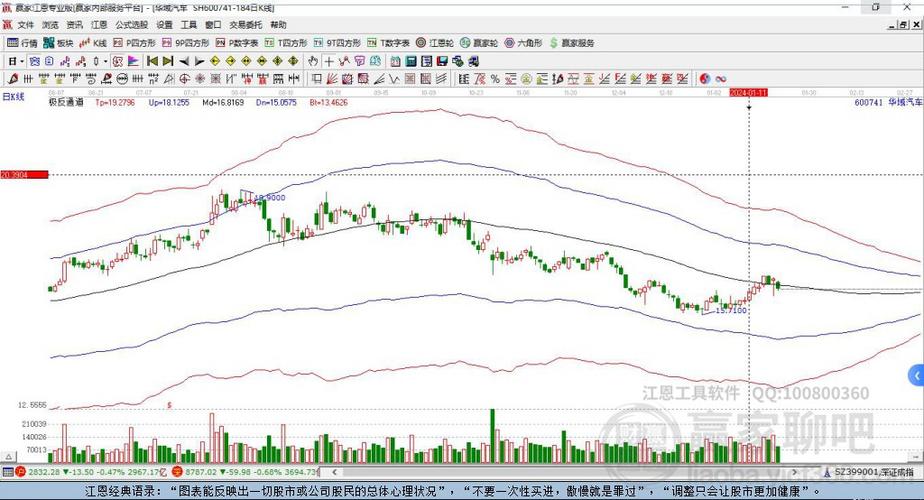Click the Md=16.8169 indicator value
The width and height of the screenshot is (924, 500).
click(223, 103)
